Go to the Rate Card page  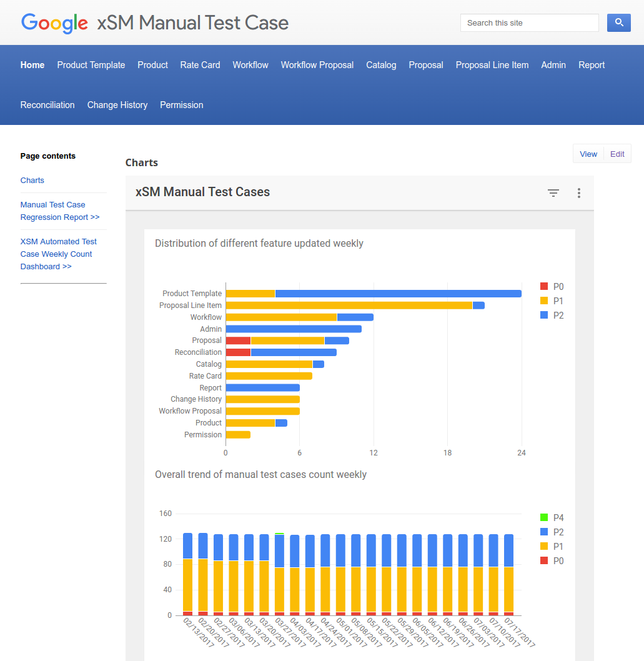[200, 65]
